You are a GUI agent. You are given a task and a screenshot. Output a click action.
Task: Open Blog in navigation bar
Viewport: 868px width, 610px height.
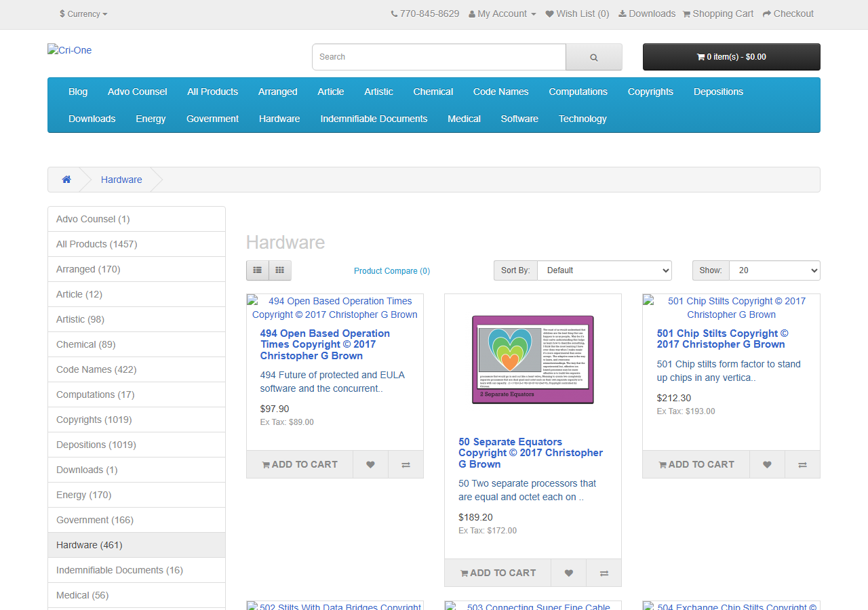78,91
